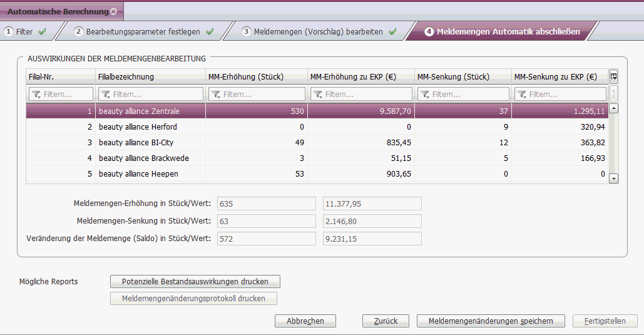644x335 pixels.
Task: Select row beauty alliance Brackwede
Action: [x=317, y=158]
